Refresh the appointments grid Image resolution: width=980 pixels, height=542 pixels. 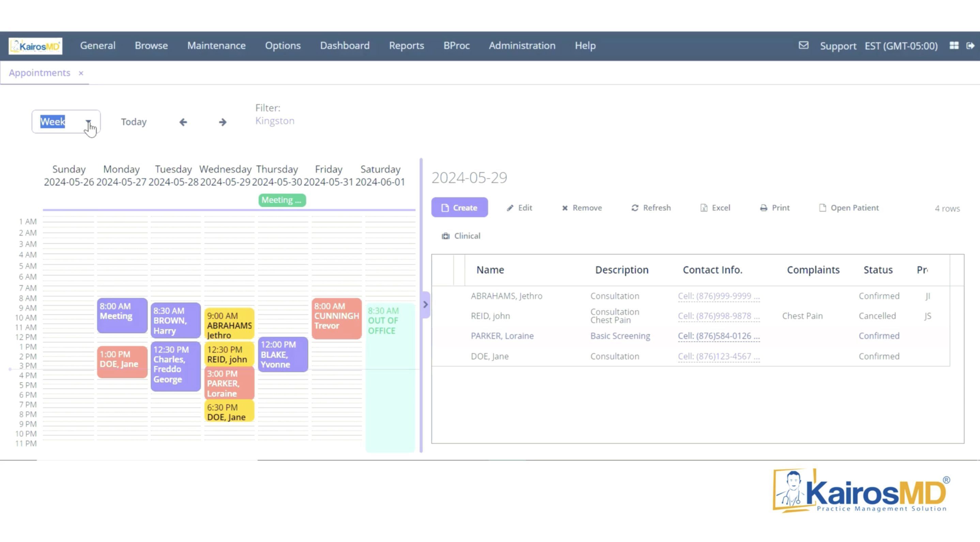point(651,208)
